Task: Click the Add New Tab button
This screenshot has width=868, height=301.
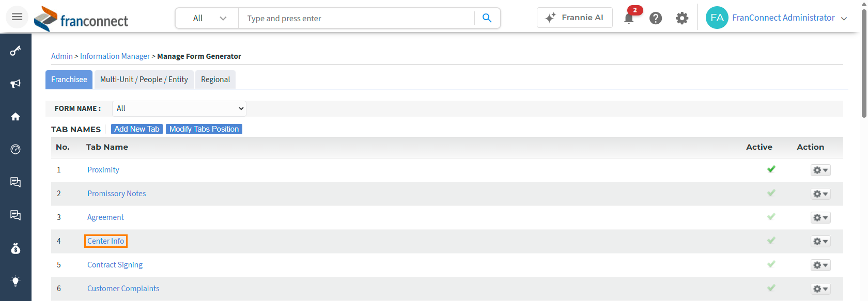Action: pos(137,129)
